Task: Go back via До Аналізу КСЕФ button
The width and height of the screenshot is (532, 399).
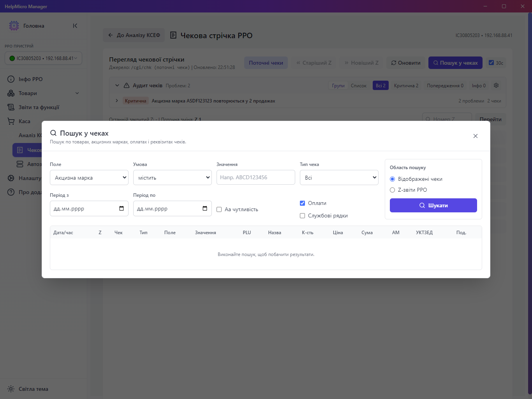Action: [x=134, y=35]
